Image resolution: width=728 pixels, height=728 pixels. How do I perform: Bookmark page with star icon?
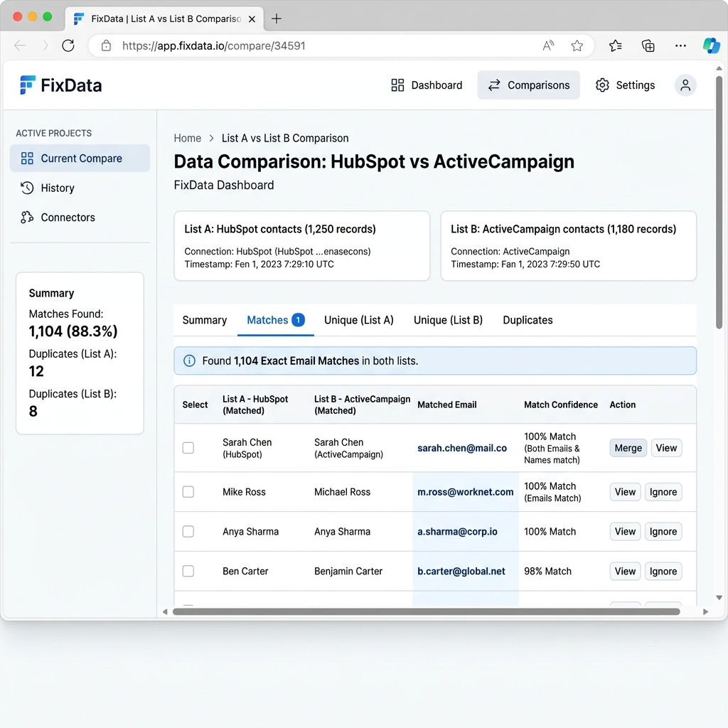pyautogui.click(x=577, y=45)
